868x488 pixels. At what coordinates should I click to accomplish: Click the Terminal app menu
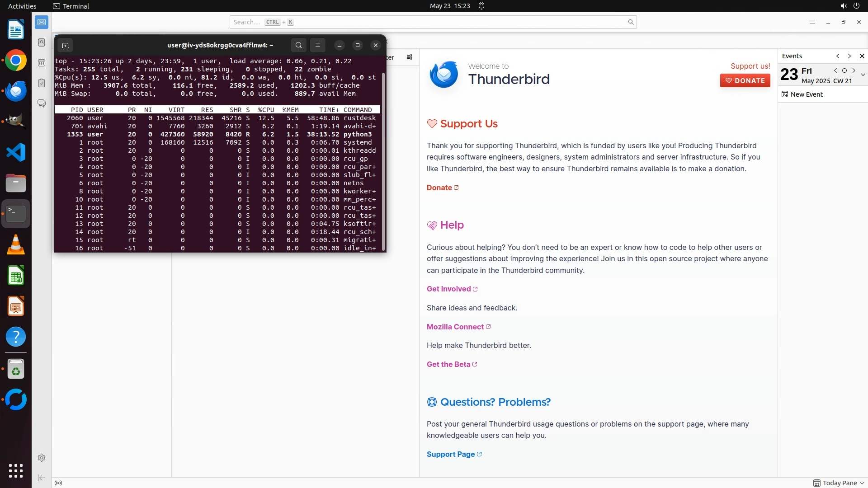tap(71, 6)
